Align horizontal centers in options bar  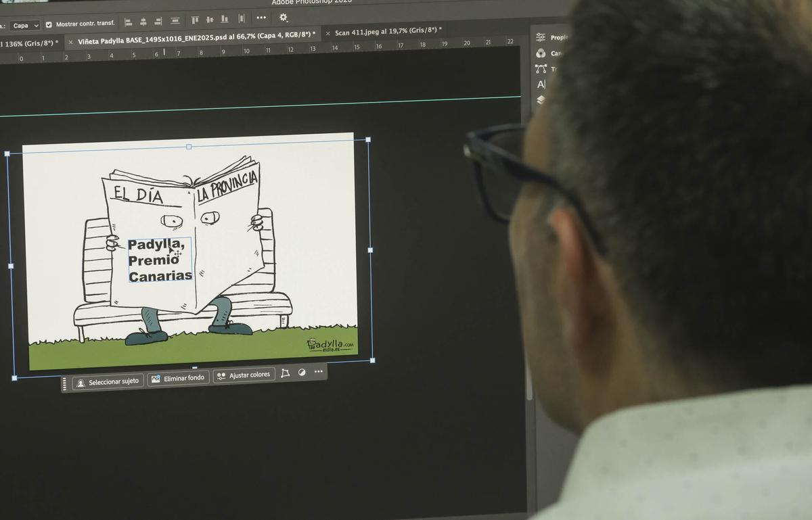click(143, 22)
